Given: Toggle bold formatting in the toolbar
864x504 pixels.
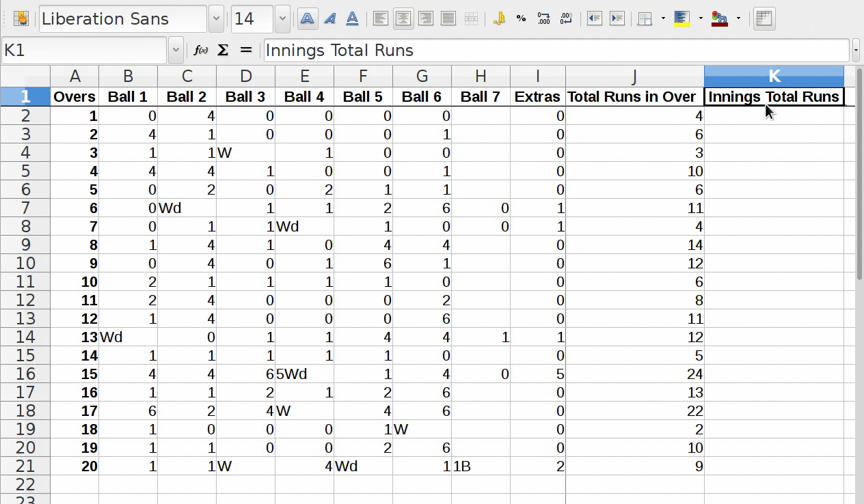Looking at the screenshot, I should click(308, 19).
